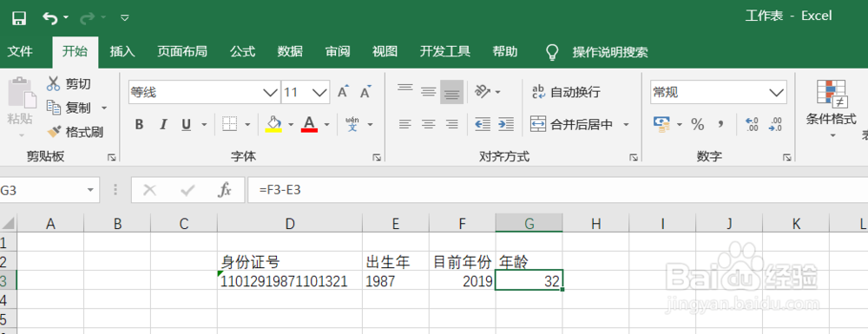Click the wén phonetic guide icon
Image resolution: width=868 pixels, height=334 pixels.
pos(352,124)
